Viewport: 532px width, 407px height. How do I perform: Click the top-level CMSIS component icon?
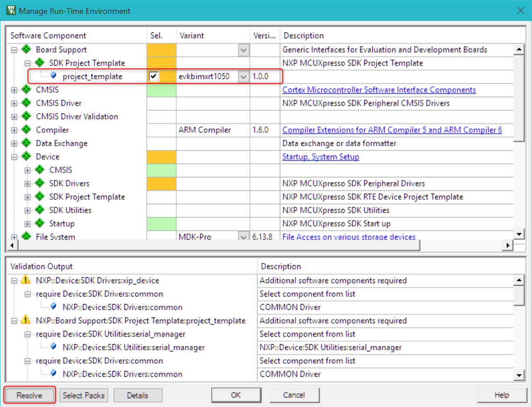click(26, 90)
